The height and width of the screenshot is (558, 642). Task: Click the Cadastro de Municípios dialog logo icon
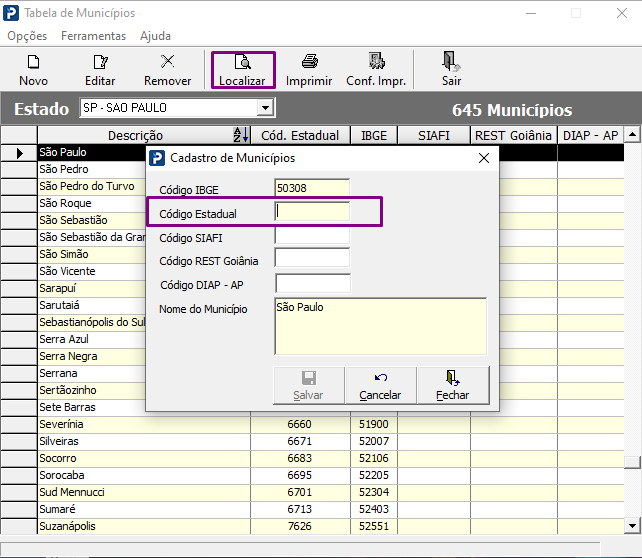(157, 158)
